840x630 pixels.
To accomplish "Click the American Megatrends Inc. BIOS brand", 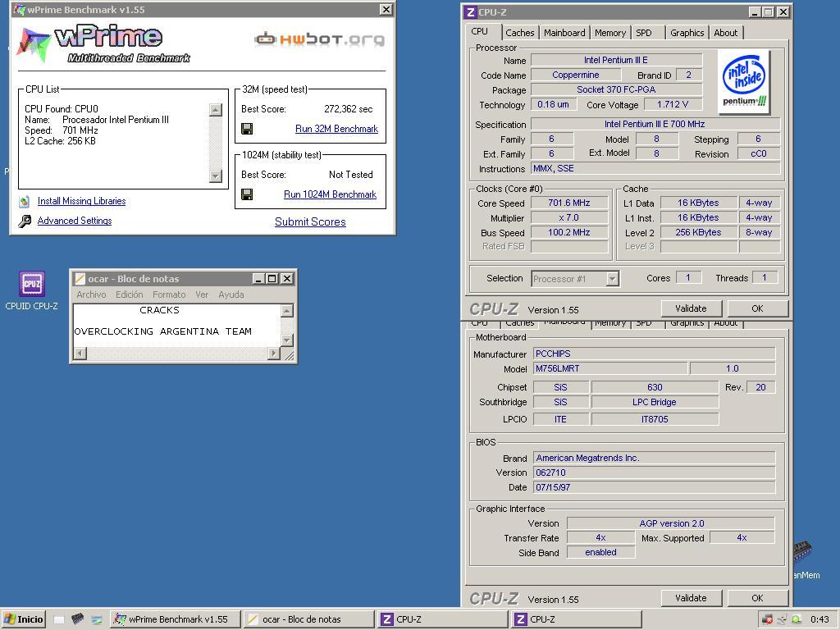I will point(654,458).
